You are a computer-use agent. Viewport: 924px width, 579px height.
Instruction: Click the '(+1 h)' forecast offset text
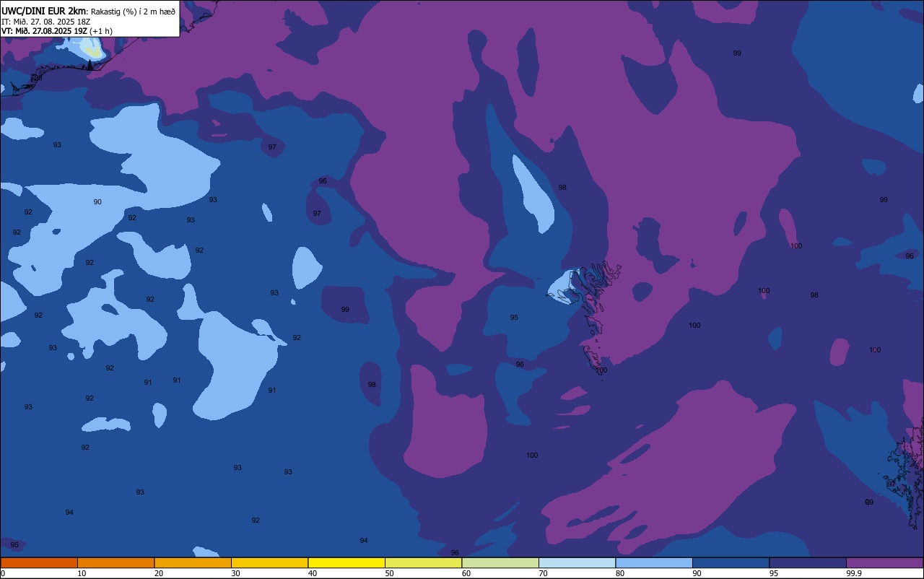click(x=100, y=31)
